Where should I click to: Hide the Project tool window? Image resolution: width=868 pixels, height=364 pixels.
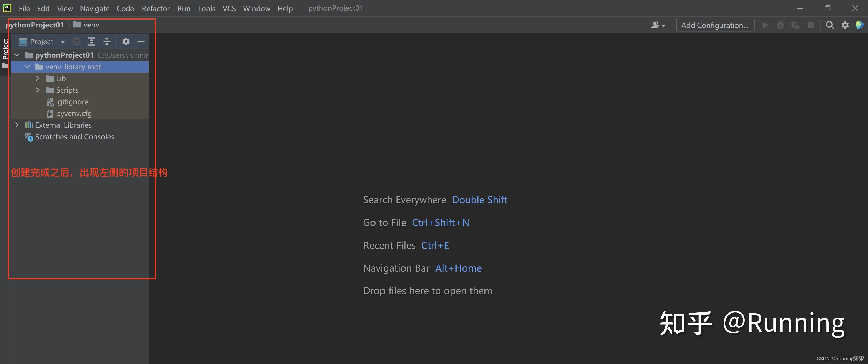click(141, 41)
